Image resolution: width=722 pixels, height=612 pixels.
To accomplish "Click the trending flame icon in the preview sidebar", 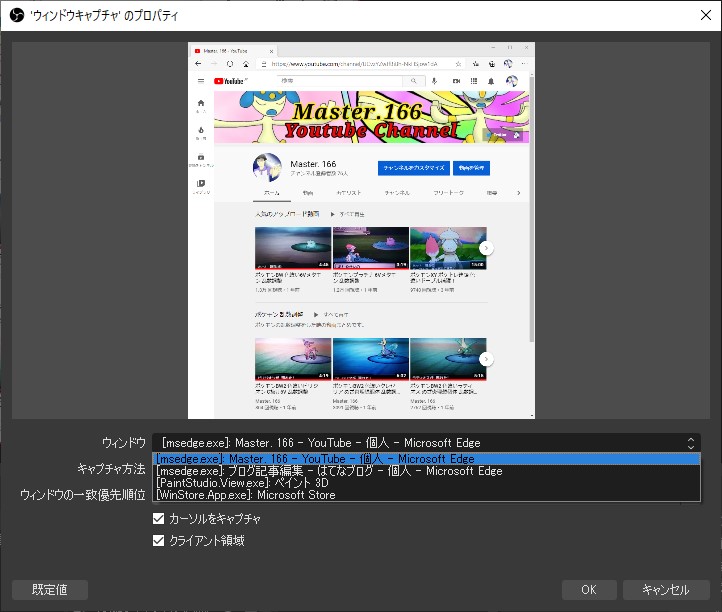I will (x=201, y=130).
